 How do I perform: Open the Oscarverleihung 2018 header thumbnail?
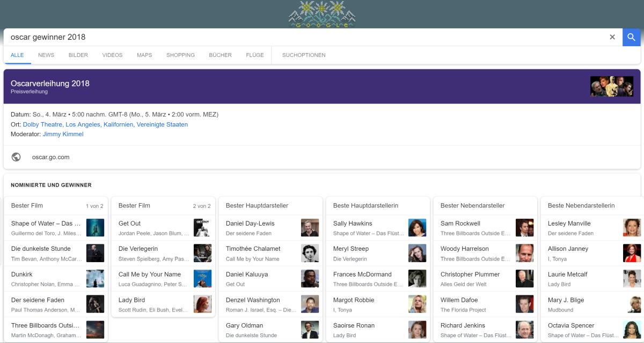point(611,86)
